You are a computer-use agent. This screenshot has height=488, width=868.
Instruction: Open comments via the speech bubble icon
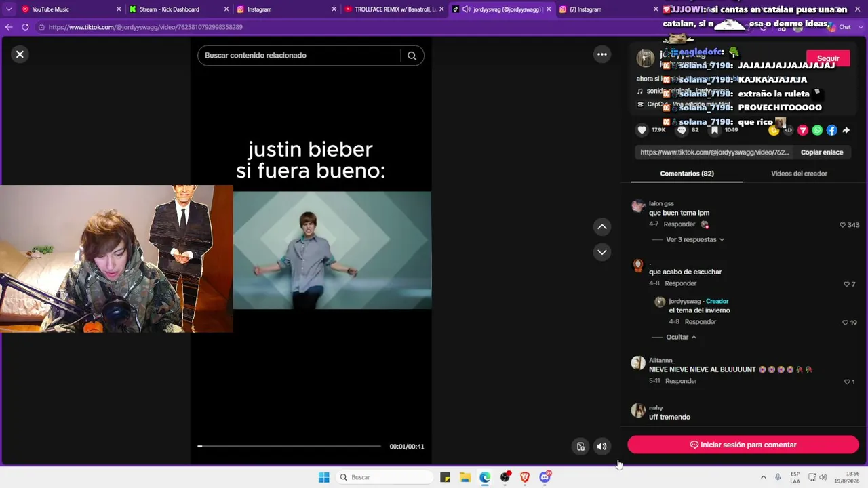[682, 130]
